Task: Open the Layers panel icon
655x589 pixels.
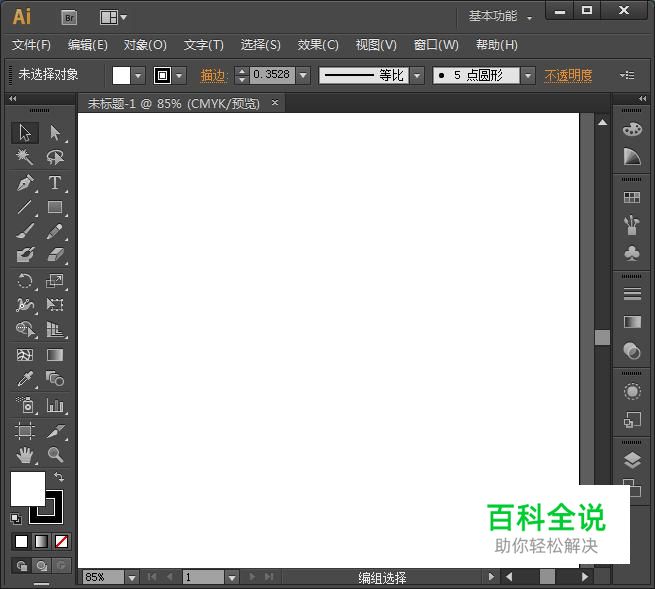Action: tap(631, 460)
